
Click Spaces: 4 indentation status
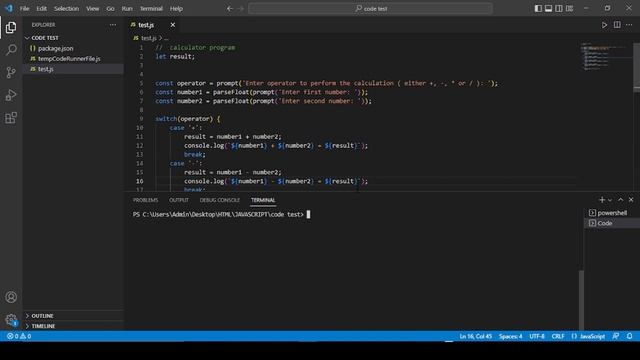tap(510, 336)
